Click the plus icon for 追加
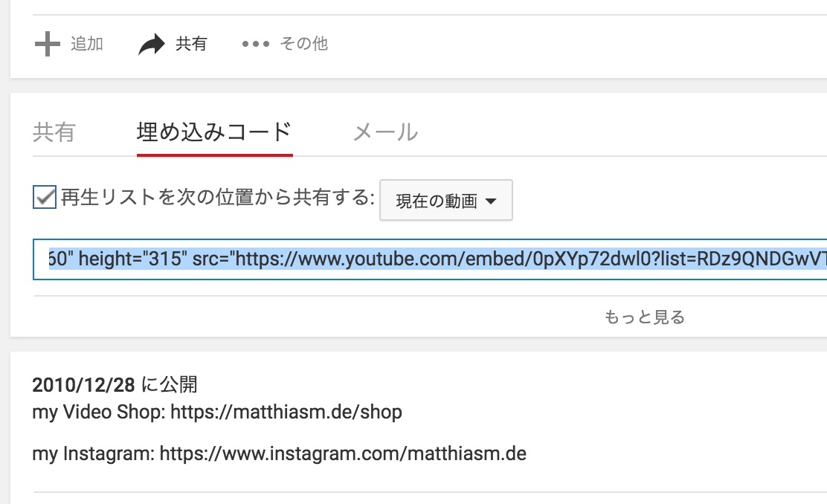The width and height of the screenshot is (827, 504). coord(48,44)
